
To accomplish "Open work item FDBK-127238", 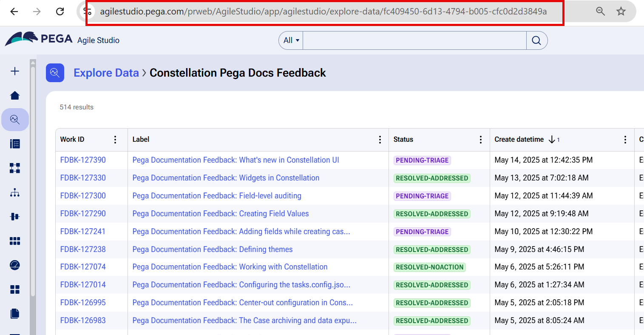I will pyautogui.click(x=83, y=249).
